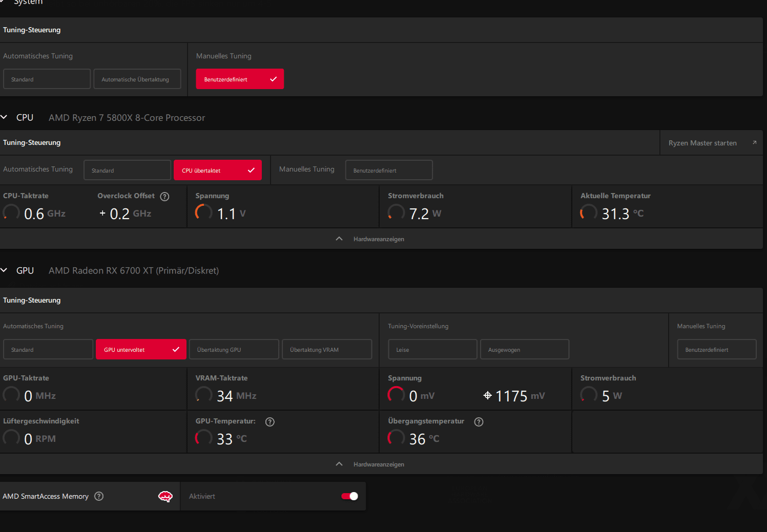Select GPU Benutzerdefiniert manual tuning
Screen dimensions: 767x532
(717, 349)
